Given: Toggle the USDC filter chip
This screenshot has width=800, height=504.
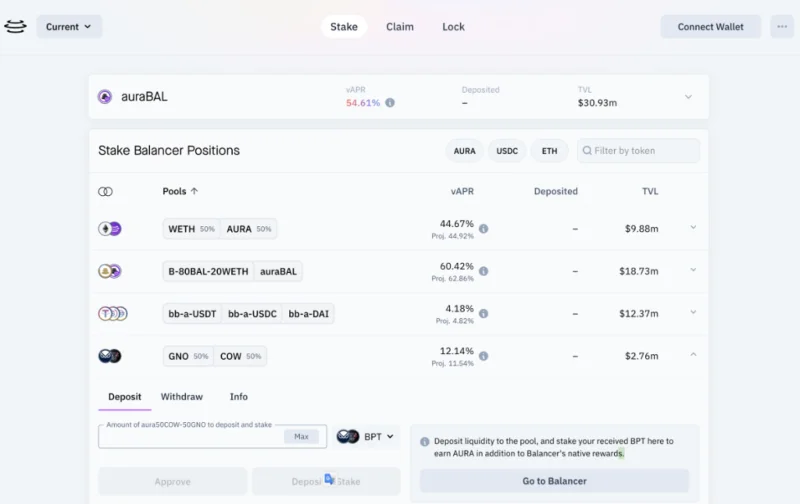Looking at the screenshot, I should pos(507,151).
